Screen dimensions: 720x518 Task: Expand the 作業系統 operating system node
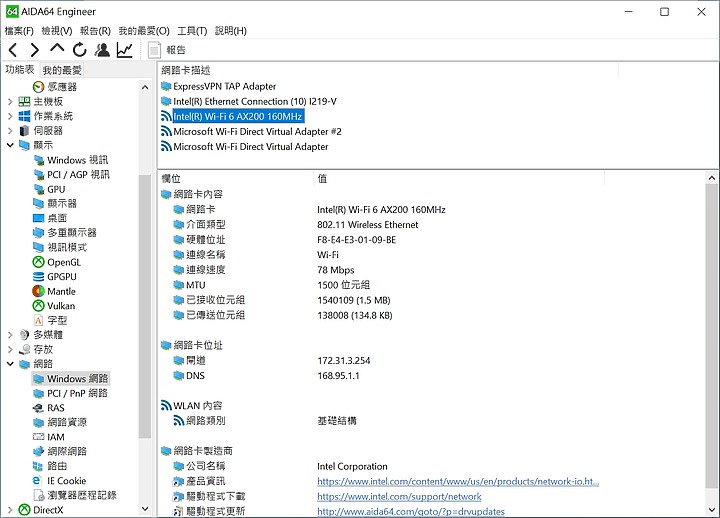click(x=10, y=116)
